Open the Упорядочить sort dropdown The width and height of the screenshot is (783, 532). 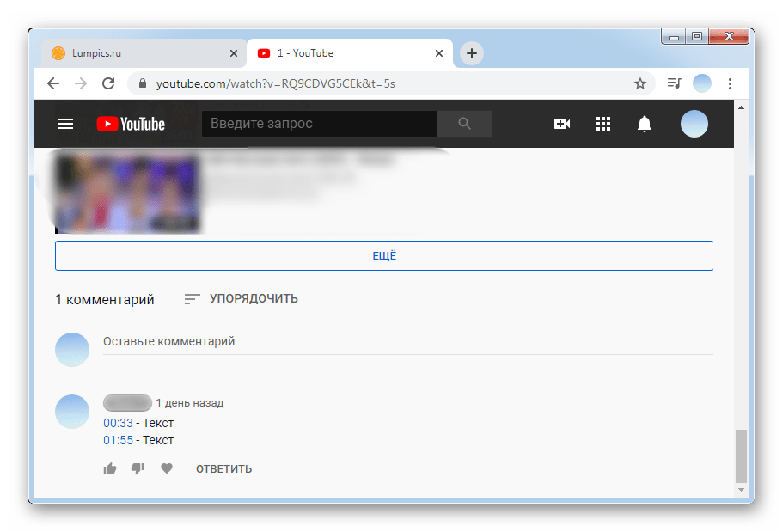242,299
